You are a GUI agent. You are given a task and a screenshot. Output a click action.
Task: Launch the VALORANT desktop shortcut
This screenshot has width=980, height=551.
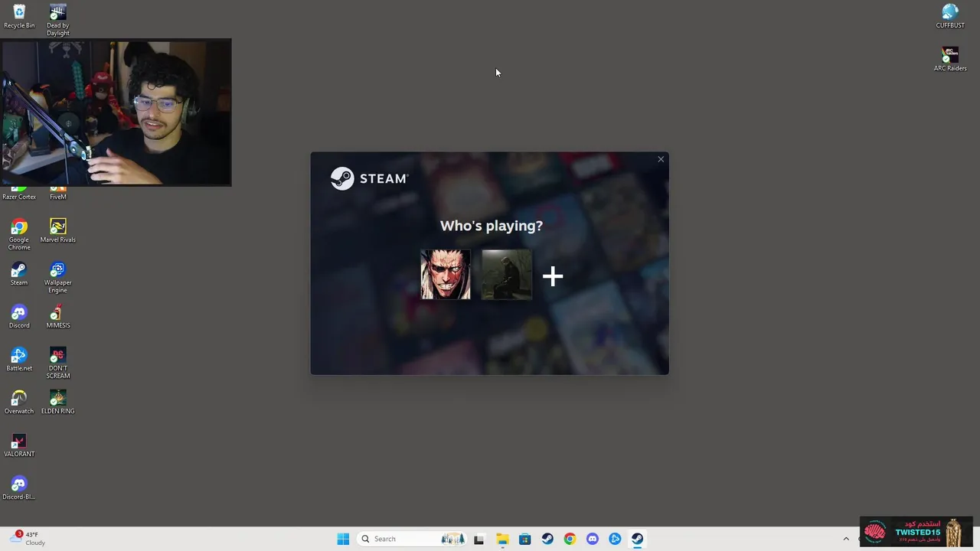pyautogui.click(x=19, y=445)
